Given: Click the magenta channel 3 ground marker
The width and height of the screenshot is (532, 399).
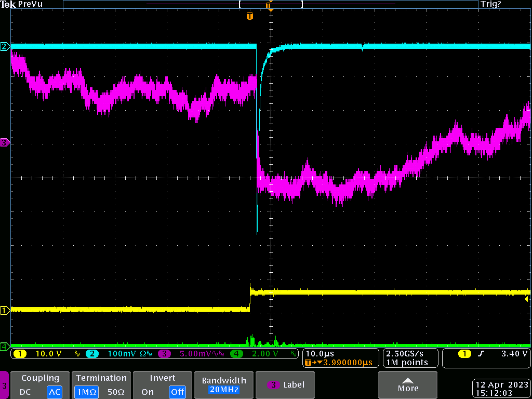Looking at the screenshot, I should point(5,142).
